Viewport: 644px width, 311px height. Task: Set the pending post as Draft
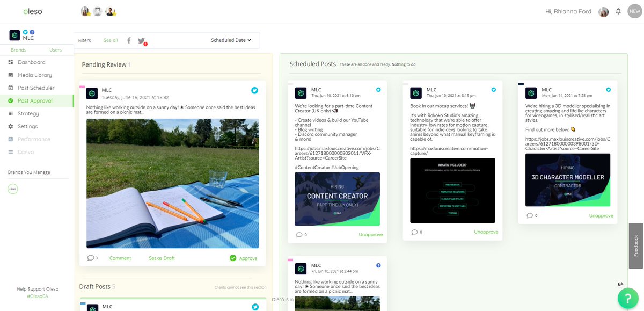162,258
